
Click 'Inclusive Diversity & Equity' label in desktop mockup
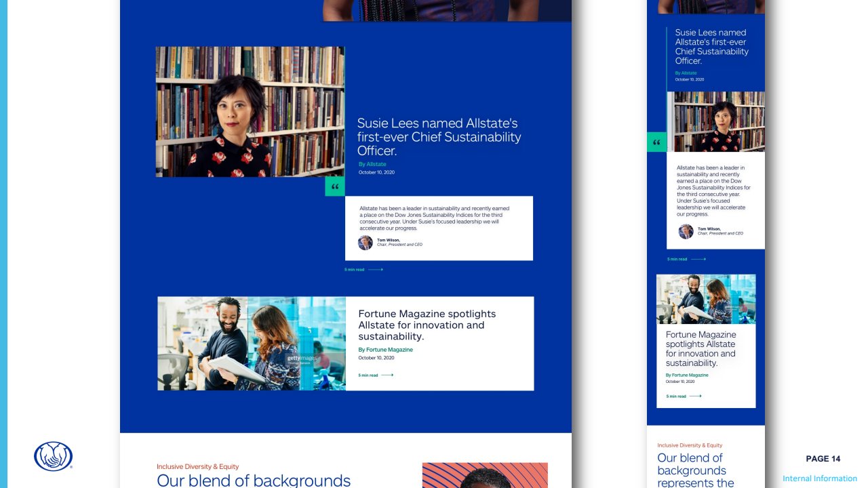coord(197,466)
